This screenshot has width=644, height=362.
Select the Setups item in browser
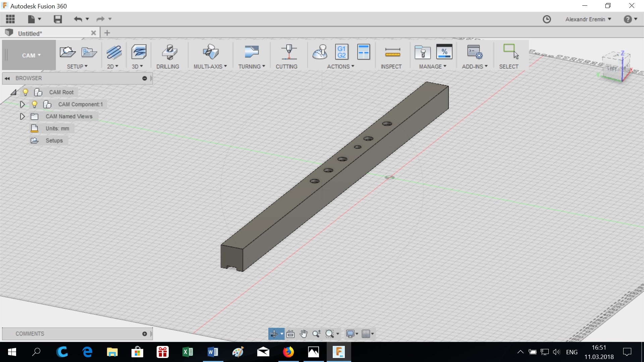tap(54, 140)
